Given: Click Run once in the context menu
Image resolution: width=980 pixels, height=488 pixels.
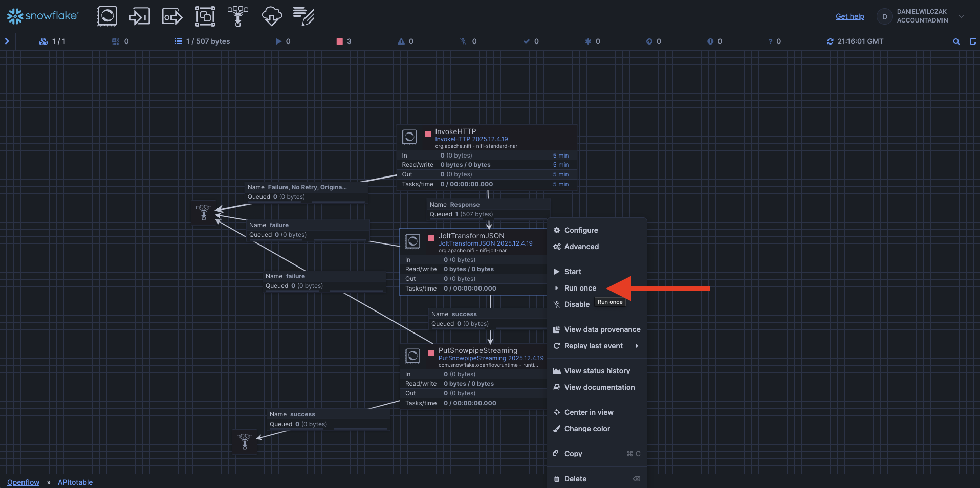Looking at the screenshot, I should pos(580,288).
